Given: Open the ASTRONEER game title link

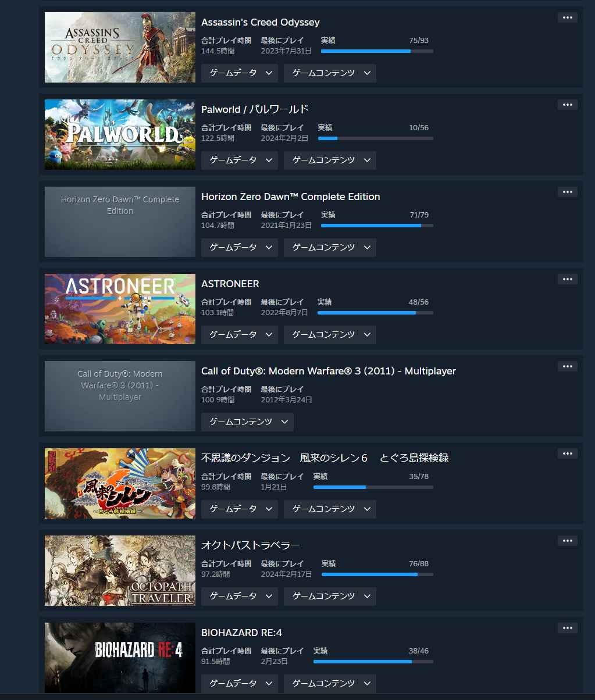Looking at the screenshot, I should pos(230,284).
